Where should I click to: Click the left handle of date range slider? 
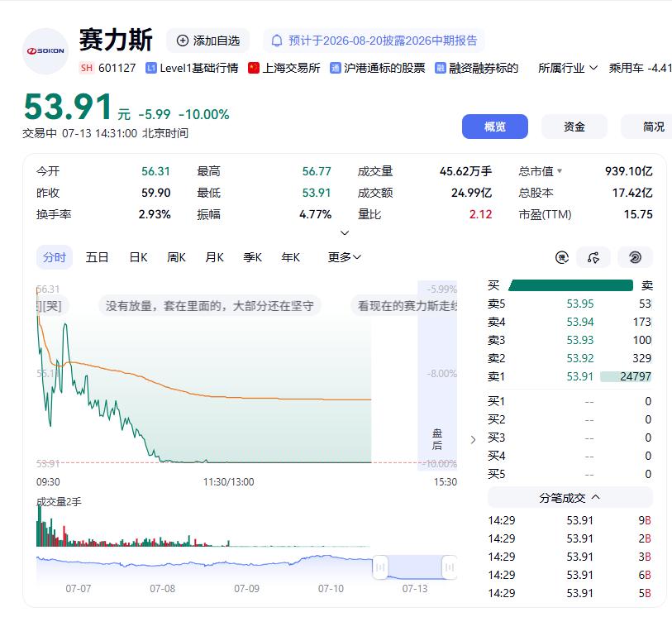[x=380, y=567]
